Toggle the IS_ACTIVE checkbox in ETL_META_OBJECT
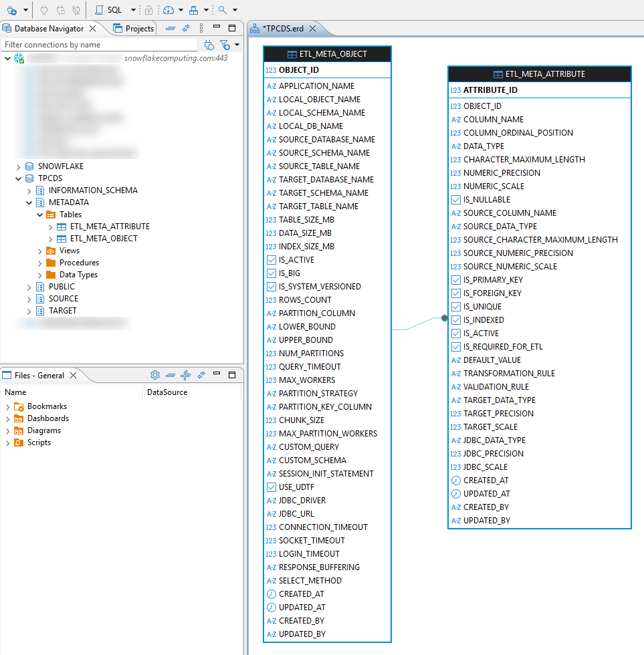This screenshot has height=655, width=644. pyautogui.click(x=271, y=259)
